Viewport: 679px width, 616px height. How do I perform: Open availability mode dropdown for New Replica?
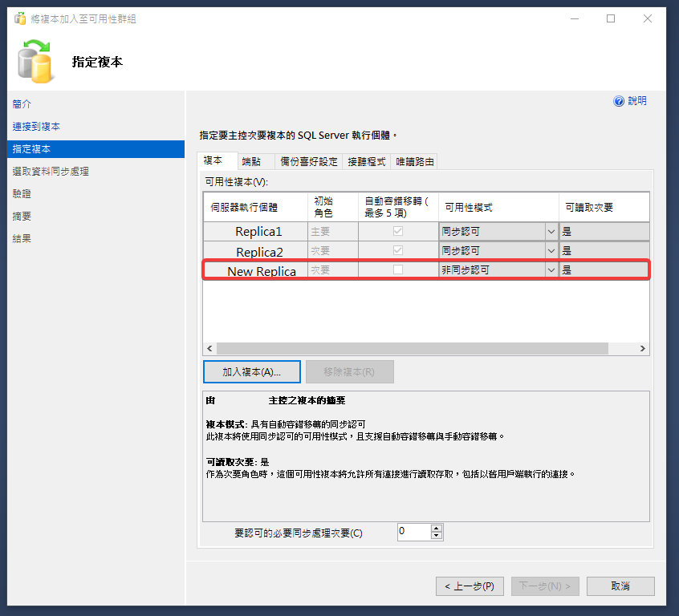point(551,270)
